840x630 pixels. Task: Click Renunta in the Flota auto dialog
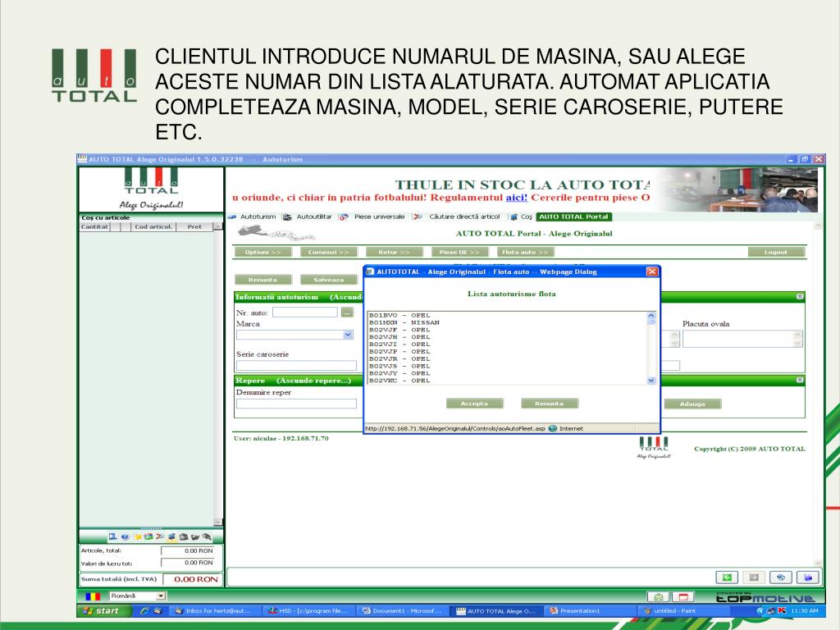pos(550,404)
